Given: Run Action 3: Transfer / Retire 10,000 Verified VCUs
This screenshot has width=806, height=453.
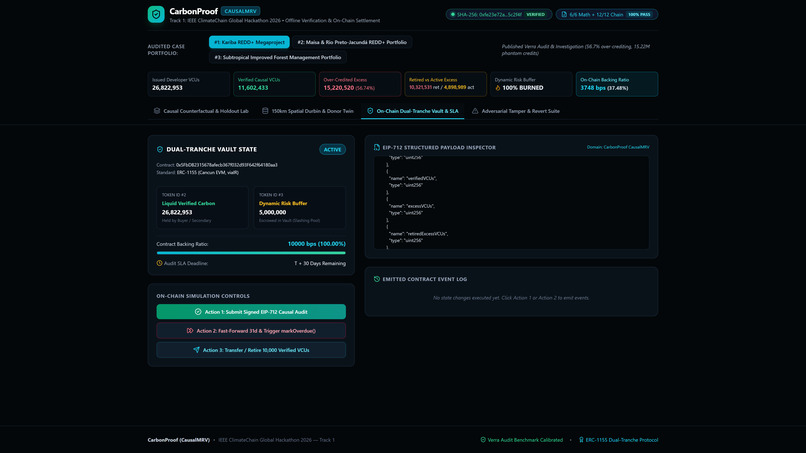Looking at the screenshot, I should (251, 350).
